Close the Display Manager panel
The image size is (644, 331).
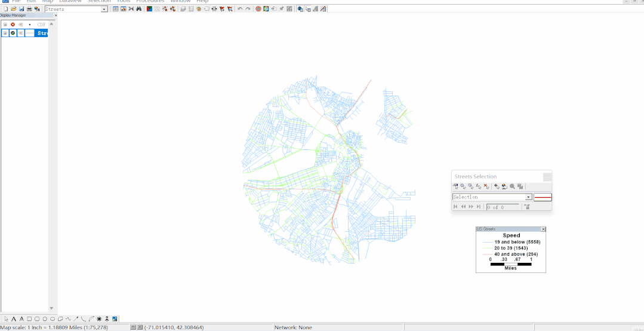point(56,16)
